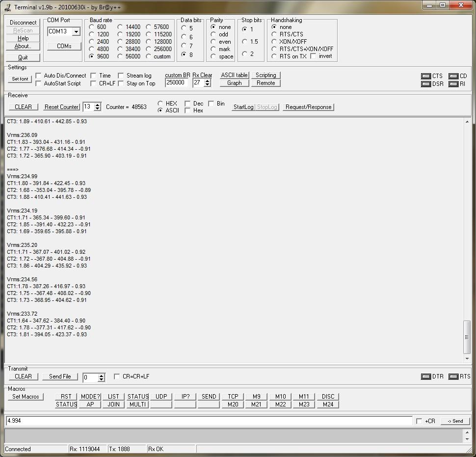Run the DISC macro

coord(328,397)
